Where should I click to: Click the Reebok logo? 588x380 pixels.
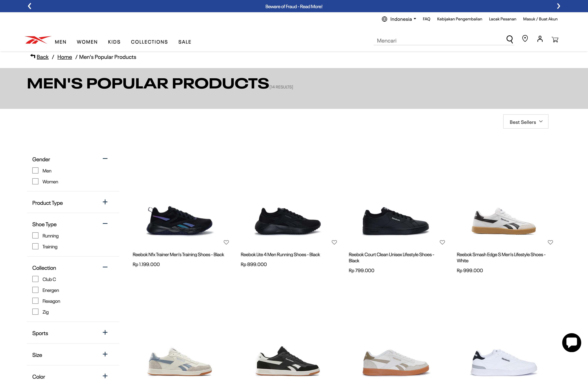coord(37,39)
